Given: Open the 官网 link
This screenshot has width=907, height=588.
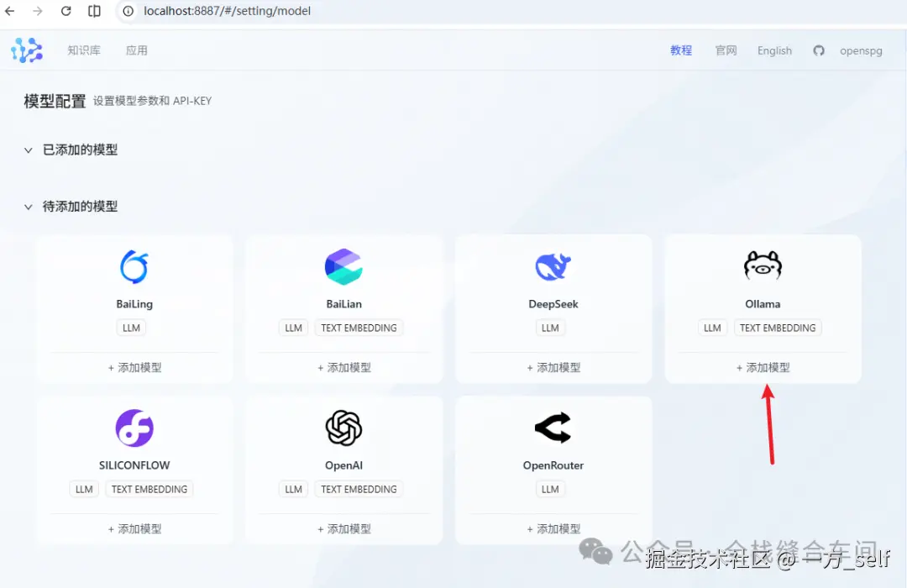Looking at the screenshot, I should pos(726,50).
